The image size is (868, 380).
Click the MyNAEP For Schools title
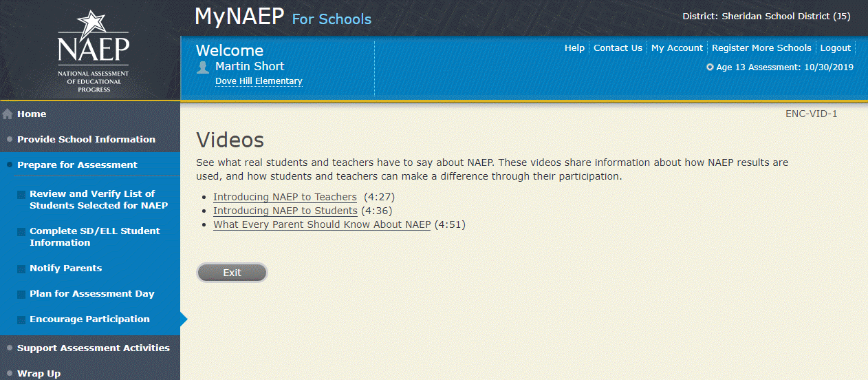click(283, 17)
